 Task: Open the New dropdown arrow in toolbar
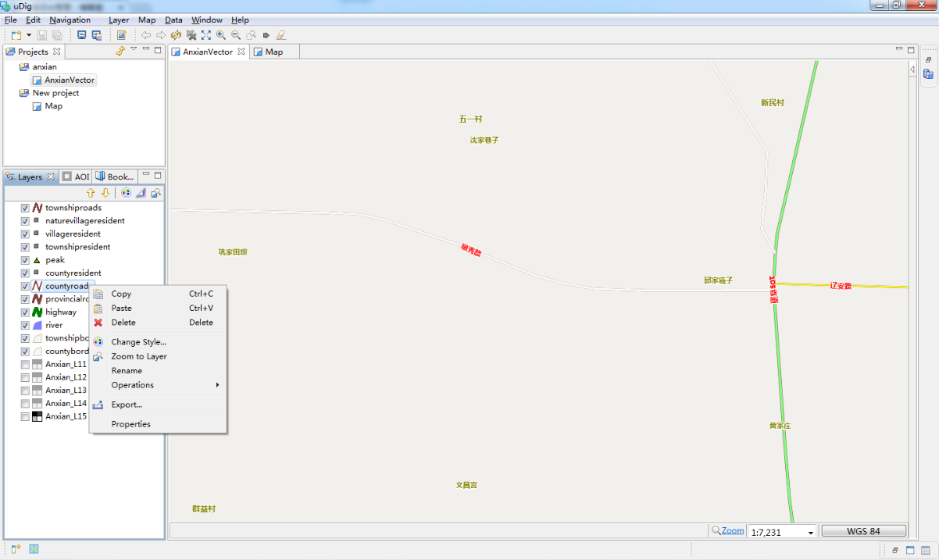pyautogui.click(x=29, y=35)
